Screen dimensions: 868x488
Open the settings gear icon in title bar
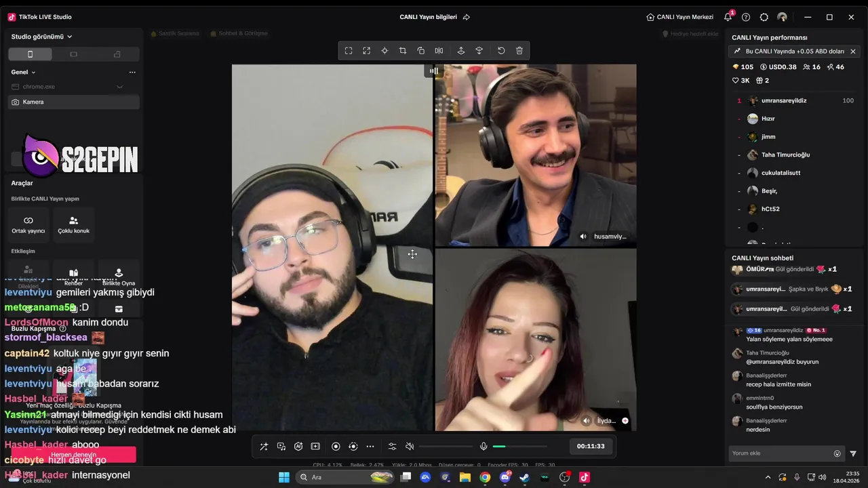tap(764, 17)
